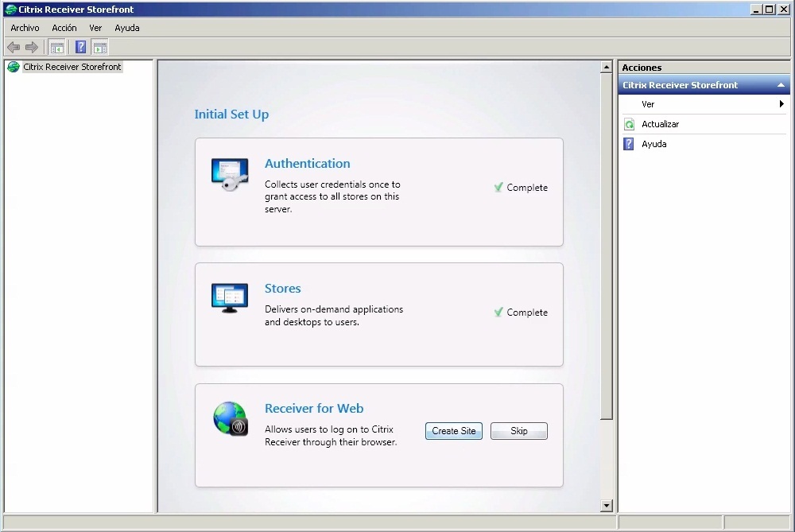Click the Authentication green checkmark
Image resolution: width=795 pixels, height=532 pixels.
coord(498,187)
